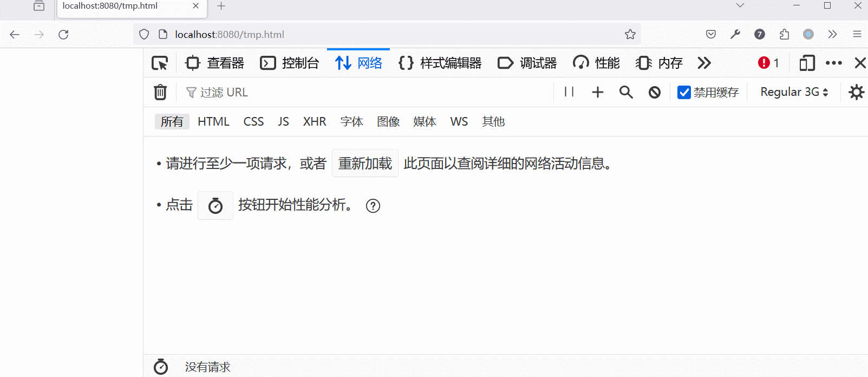Viewport: 868px width, 377px height.
Task: Uncheck the 禁用缓存 disable cache checkbox
Action: (684, 93)
